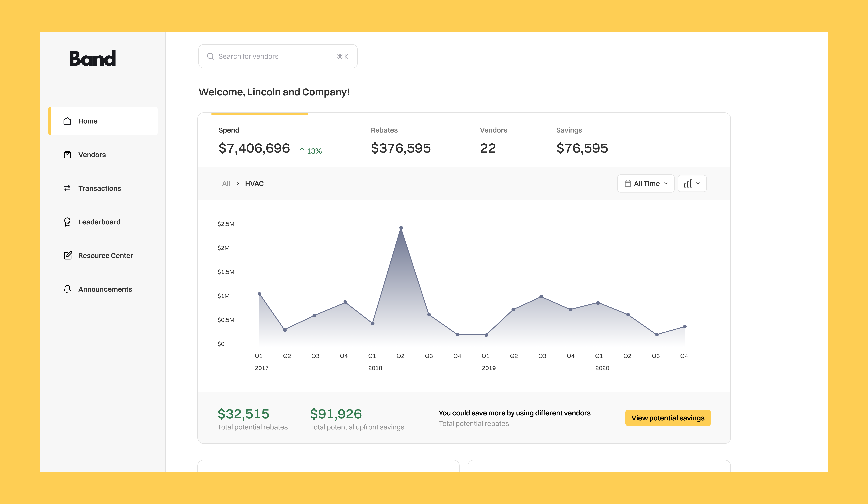Screen dimensions: 868x504
Task: Click the magnifier icon in search box
Action: [210, 56]
